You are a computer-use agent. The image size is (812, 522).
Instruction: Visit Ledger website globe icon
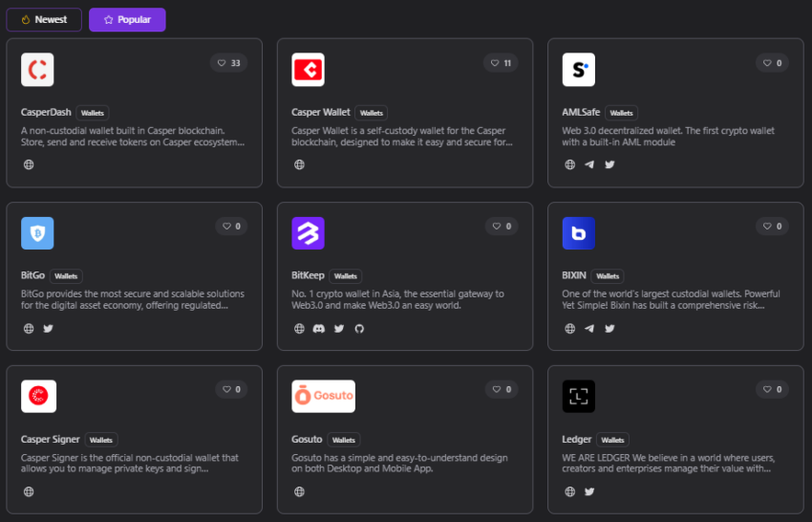(569, 492)
